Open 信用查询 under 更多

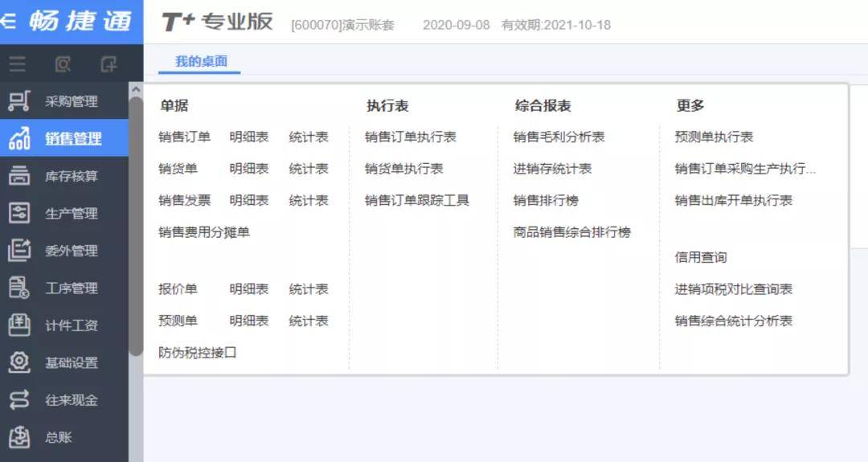[x=700, y=257]
